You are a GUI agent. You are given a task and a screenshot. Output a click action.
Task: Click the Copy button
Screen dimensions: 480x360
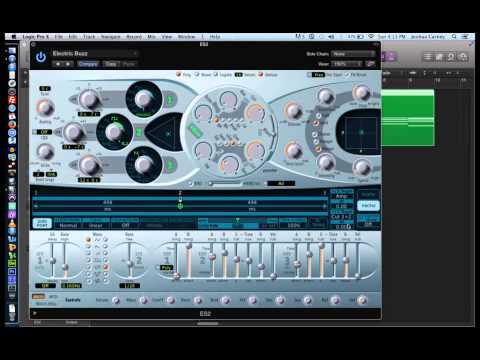pyautogui.click(x=111, y=64)
